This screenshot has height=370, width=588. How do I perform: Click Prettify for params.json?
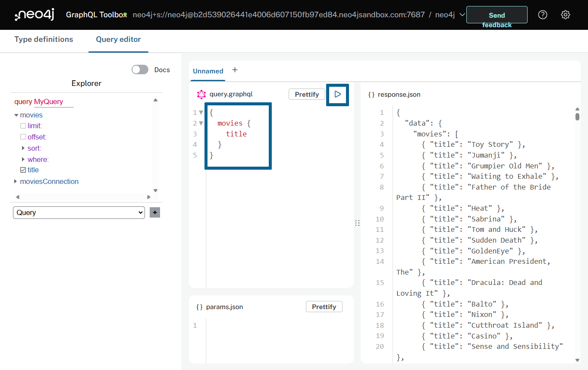[x=324, y=307]
